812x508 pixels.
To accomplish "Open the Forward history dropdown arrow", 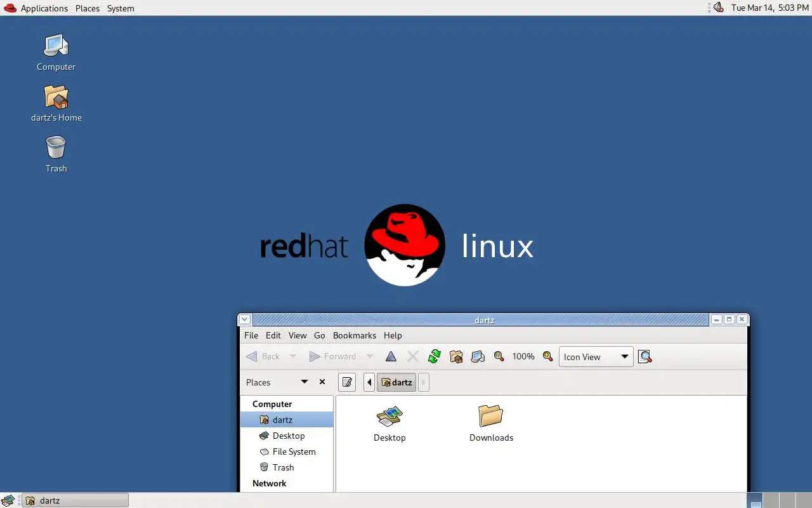I will point(370,357).
